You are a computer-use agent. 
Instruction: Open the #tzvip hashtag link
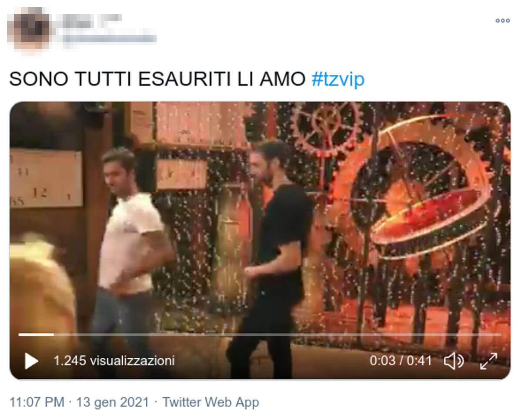point(338,79)
